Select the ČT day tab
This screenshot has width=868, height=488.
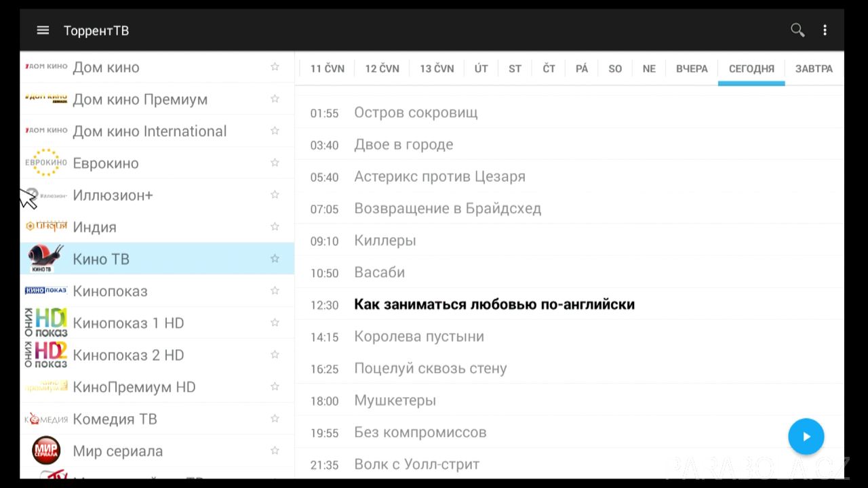pos(549,68)
